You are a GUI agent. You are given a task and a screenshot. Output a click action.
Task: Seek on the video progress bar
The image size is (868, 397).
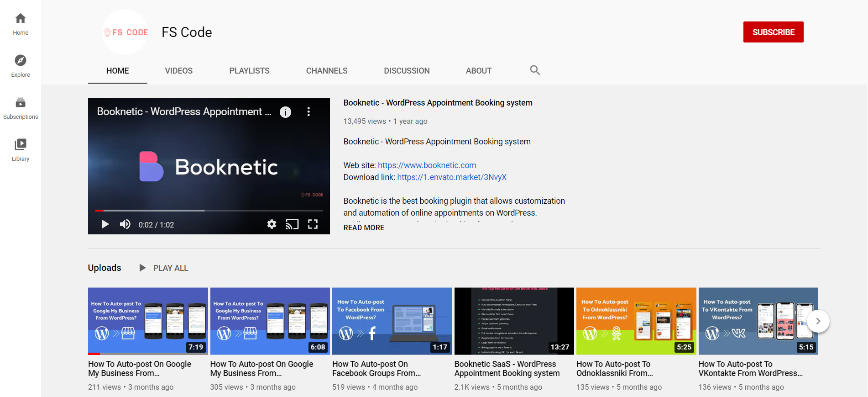209,211
